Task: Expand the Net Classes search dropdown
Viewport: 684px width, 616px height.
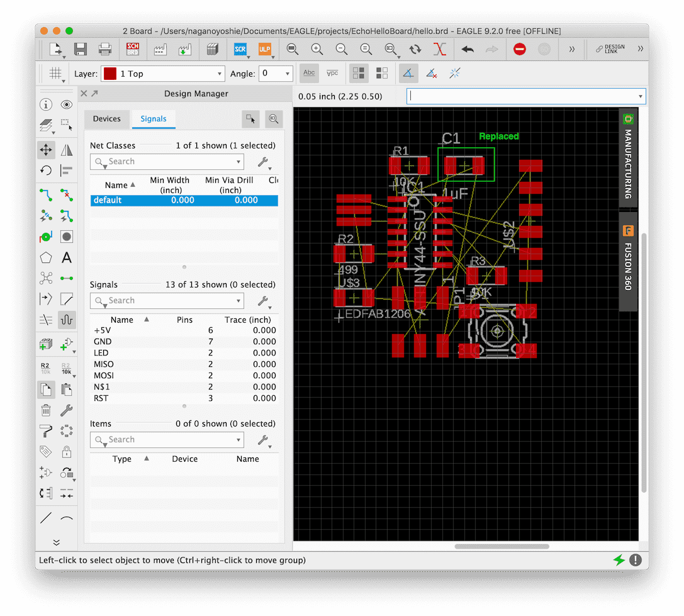Action: click(238, 162)
